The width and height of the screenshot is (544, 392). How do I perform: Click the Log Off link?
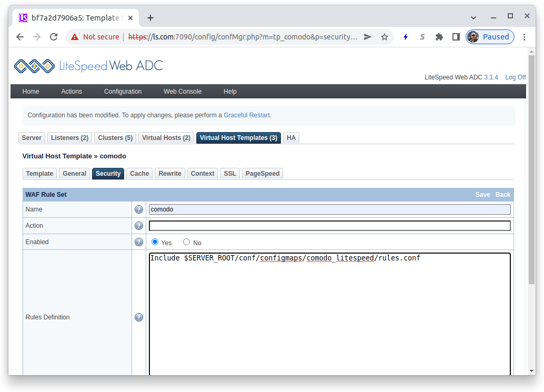(515, 77)
